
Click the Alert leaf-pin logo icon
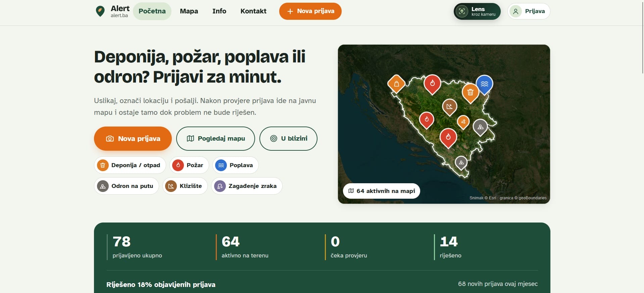click(100, 11)
